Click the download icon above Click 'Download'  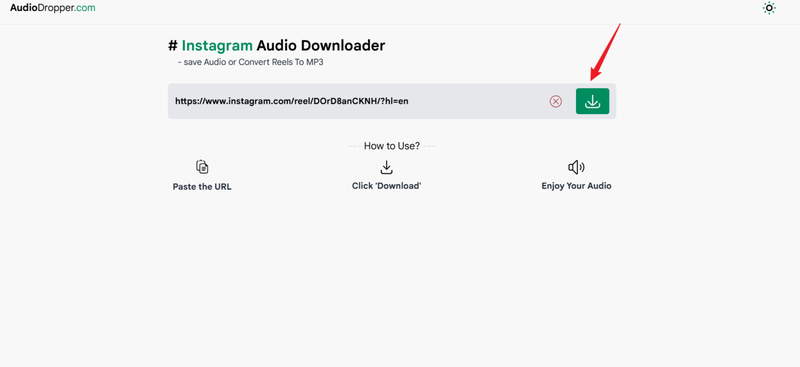point(387,167)
